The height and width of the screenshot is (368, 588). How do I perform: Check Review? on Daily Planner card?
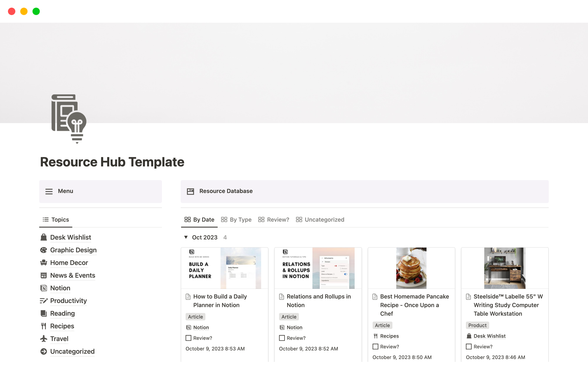click(188, 338)
